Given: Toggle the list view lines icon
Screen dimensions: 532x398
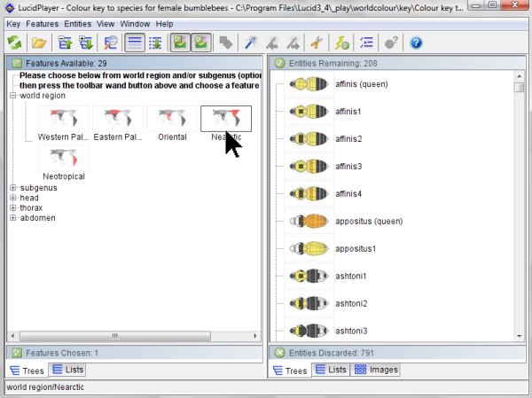Looking at the screenshot, I should point(135,43).
